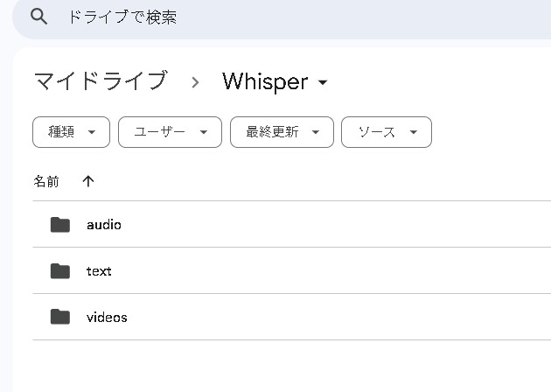Open the Whisper folder dropdown arrow

pyautogui.click(x=323, y=83)
